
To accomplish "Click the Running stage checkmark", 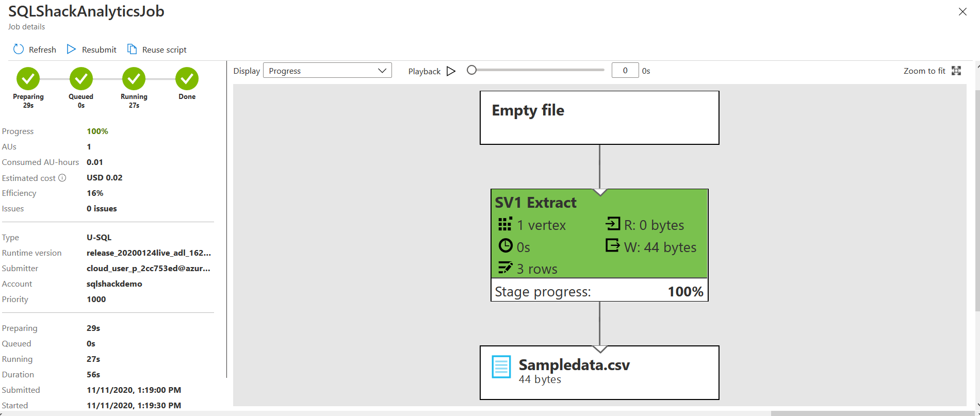I will pos(134,79).
